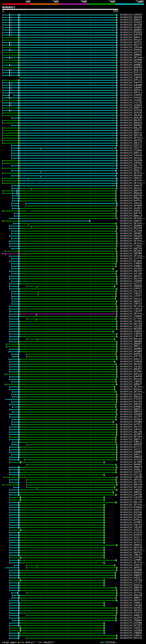Screen dimensions: 146x644
Task: Click the hit label UniRef100_Q83S76
Action: click(x=131, y=548)
